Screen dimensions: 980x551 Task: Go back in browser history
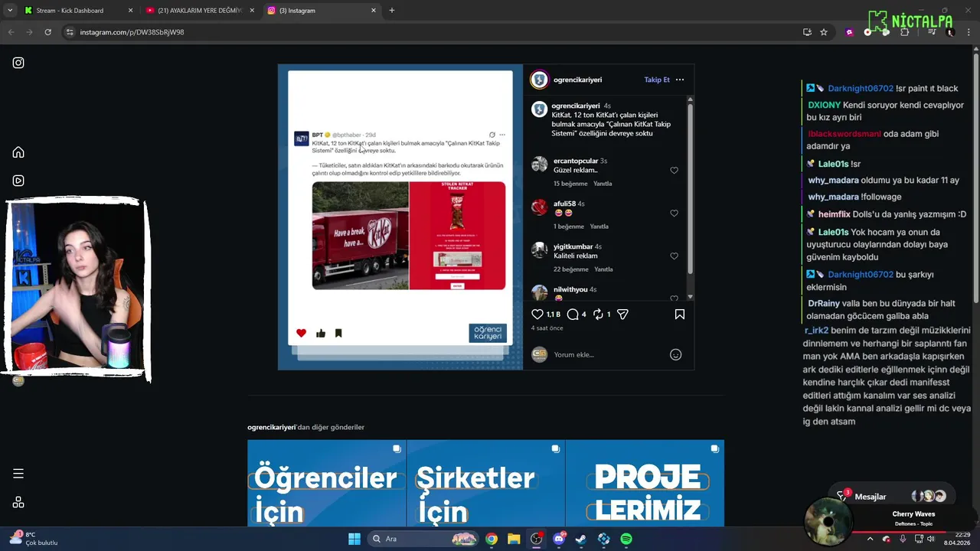(x=11, y=32)
